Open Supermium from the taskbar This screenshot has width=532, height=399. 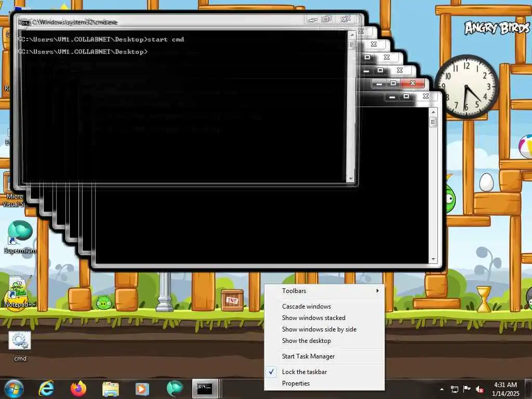[x=175, y=389]
